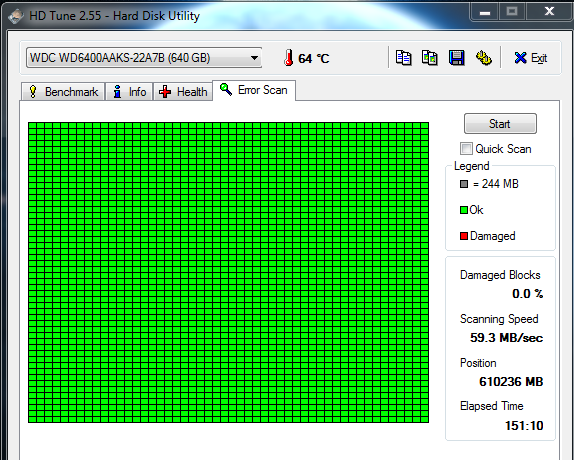Expand the WDC WD6400AAKS drive dropdown arrow
The width and height of the screenshot is (574, 460).
coord(254,58)
